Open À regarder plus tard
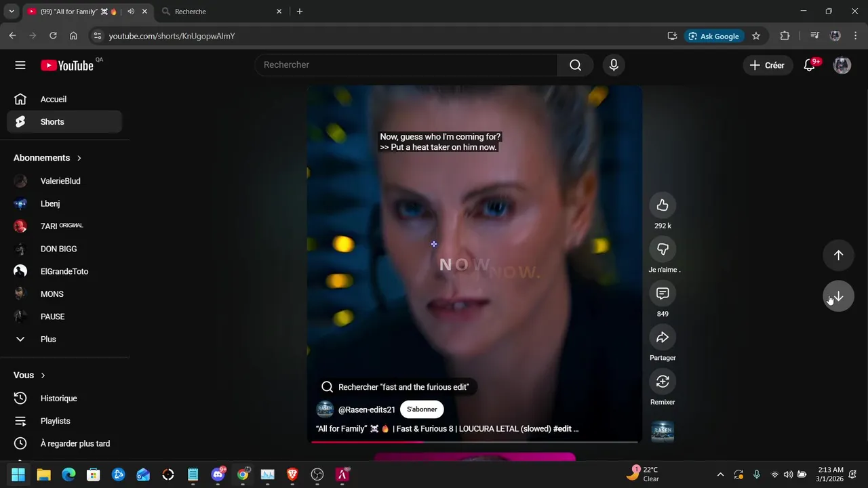This screenshot has height=488, width=868. pos(64,443)
